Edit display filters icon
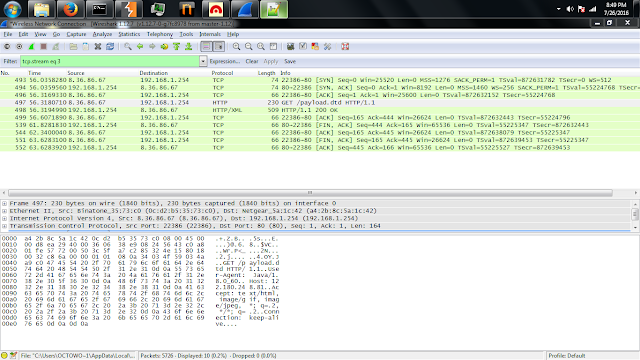 click(x=303, y=47)
